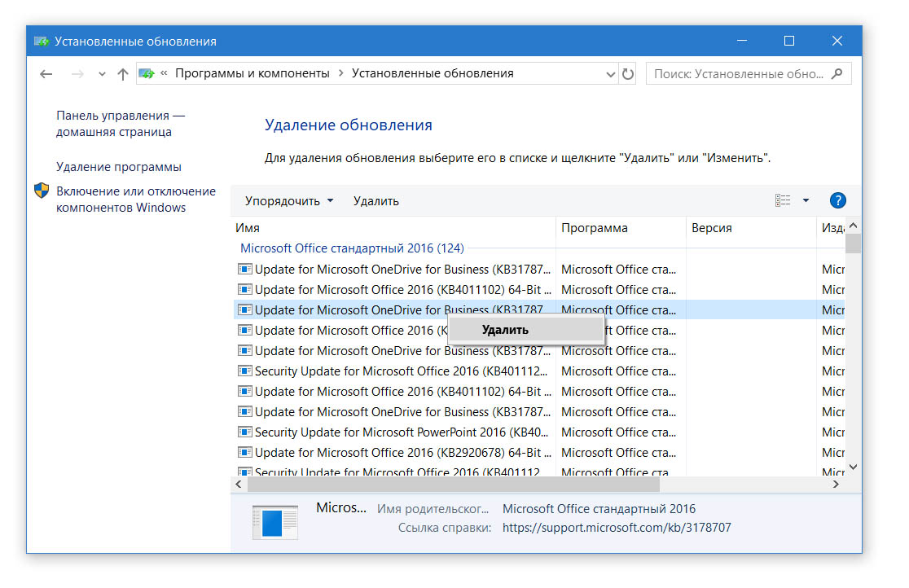Click the details pane update thumbnail
Viewport: 909px width, 588px height.
click(275, 522)
